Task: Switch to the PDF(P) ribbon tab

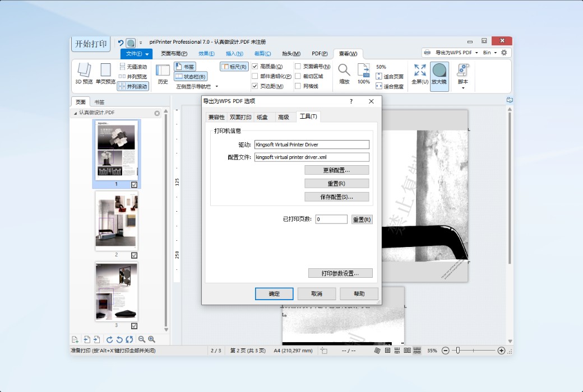Action: tap(320, 54)
